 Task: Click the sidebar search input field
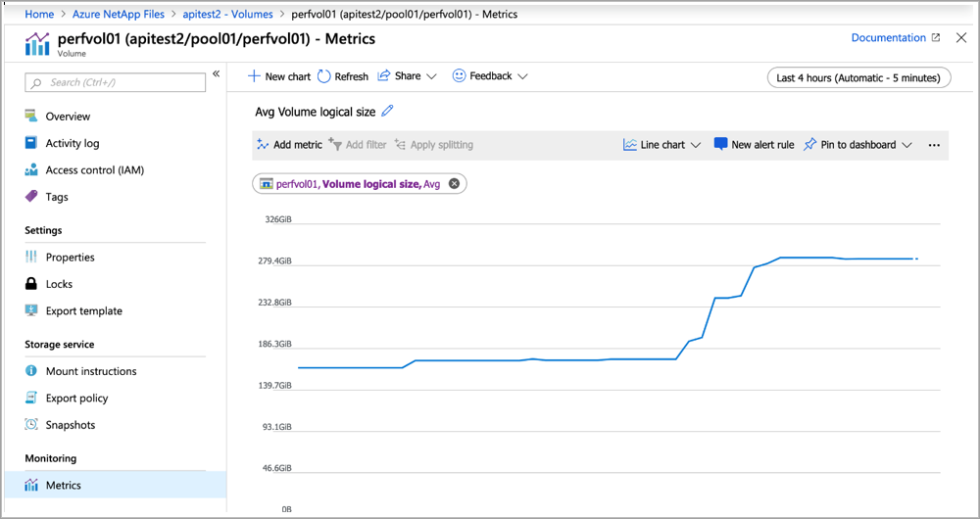click(116, 83)
